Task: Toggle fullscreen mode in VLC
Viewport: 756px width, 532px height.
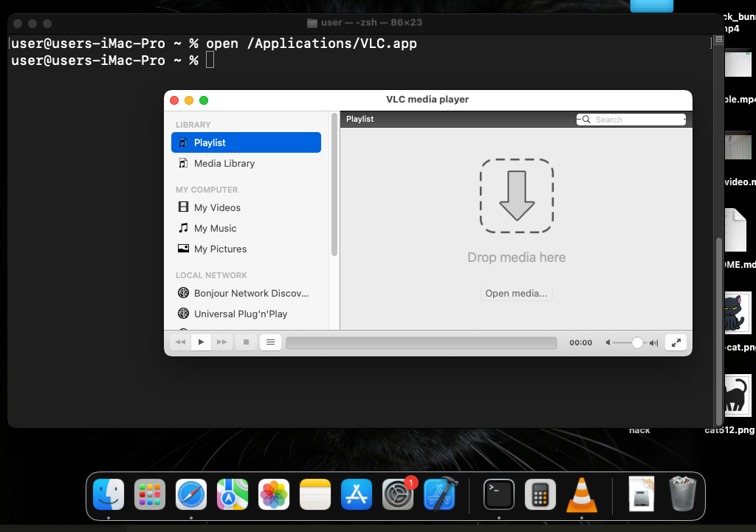Action: [x=676, y=342]
